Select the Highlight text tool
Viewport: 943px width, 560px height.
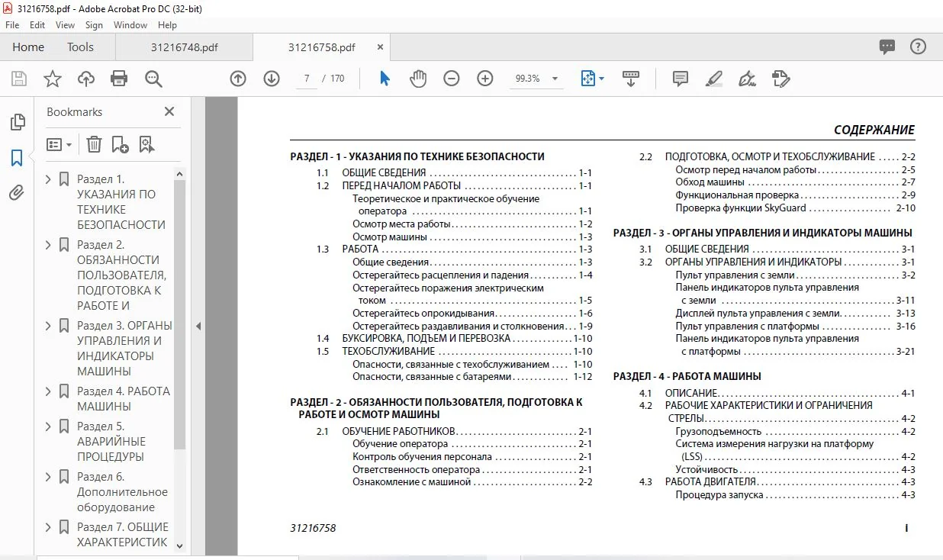tap(714, 79)
